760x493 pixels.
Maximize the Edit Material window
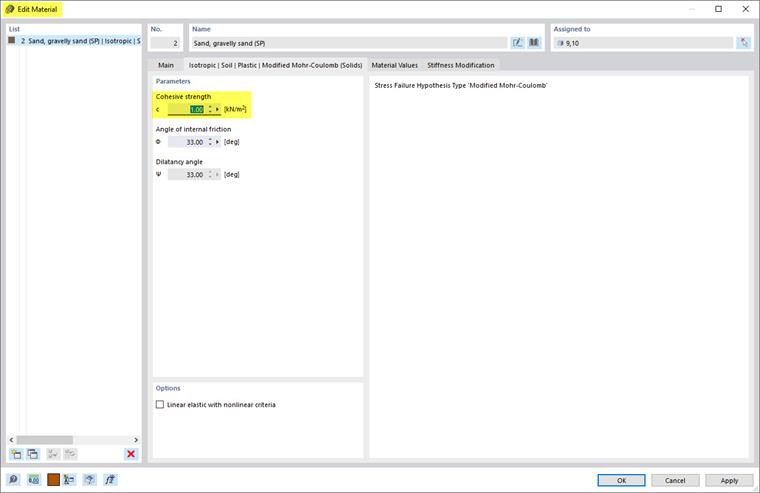[x=718, y=9]
